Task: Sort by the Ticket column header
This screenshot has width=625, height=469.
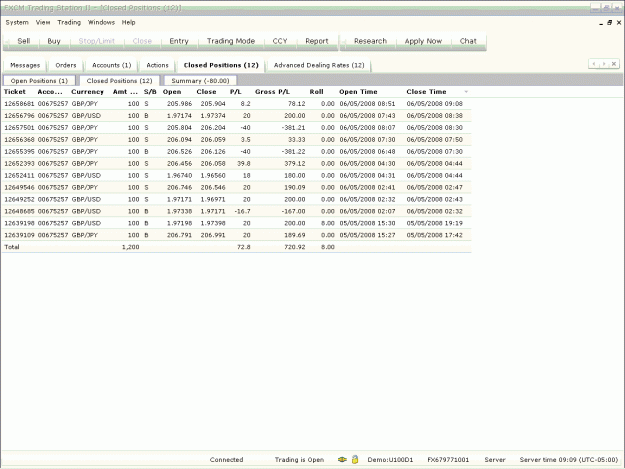Action: point(15,92)
